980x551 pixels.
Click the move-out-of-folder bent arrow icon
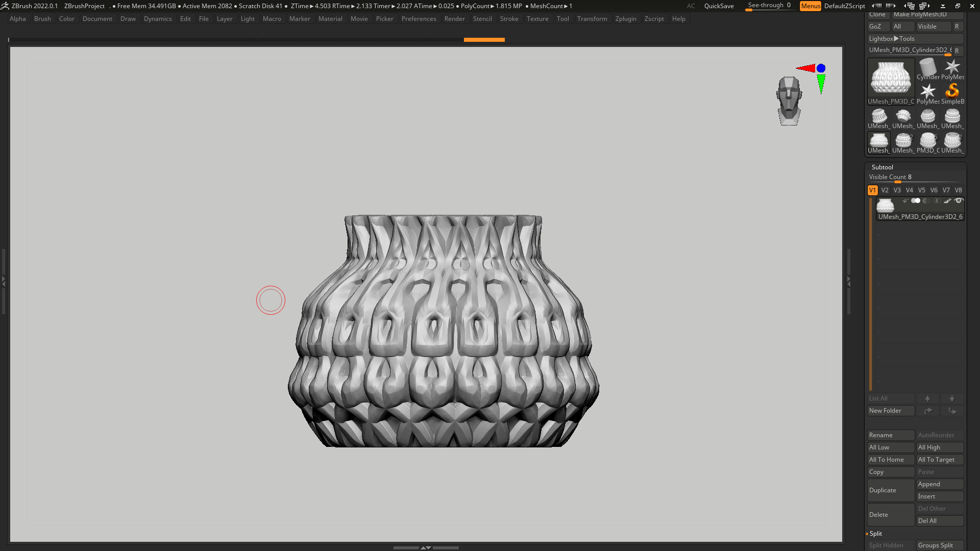pyautogui.click(x=952, y=411)
